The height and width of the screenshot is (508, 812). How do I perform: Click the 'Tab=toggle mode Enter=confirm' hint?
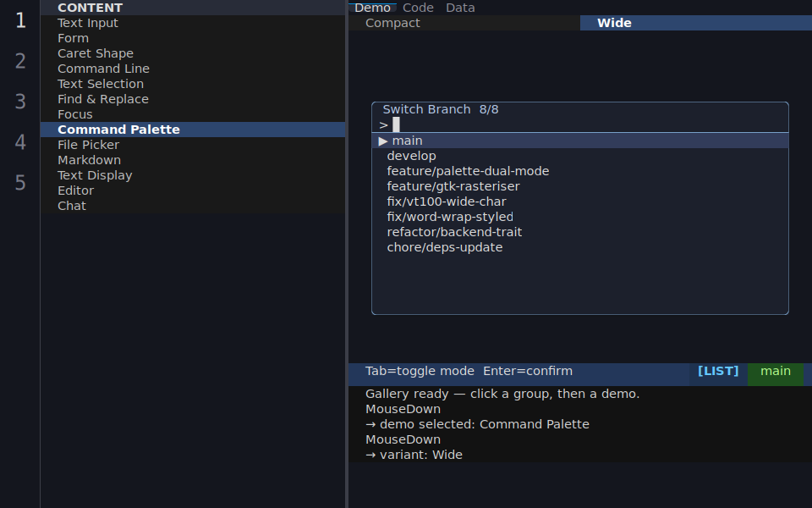point(469,371)
